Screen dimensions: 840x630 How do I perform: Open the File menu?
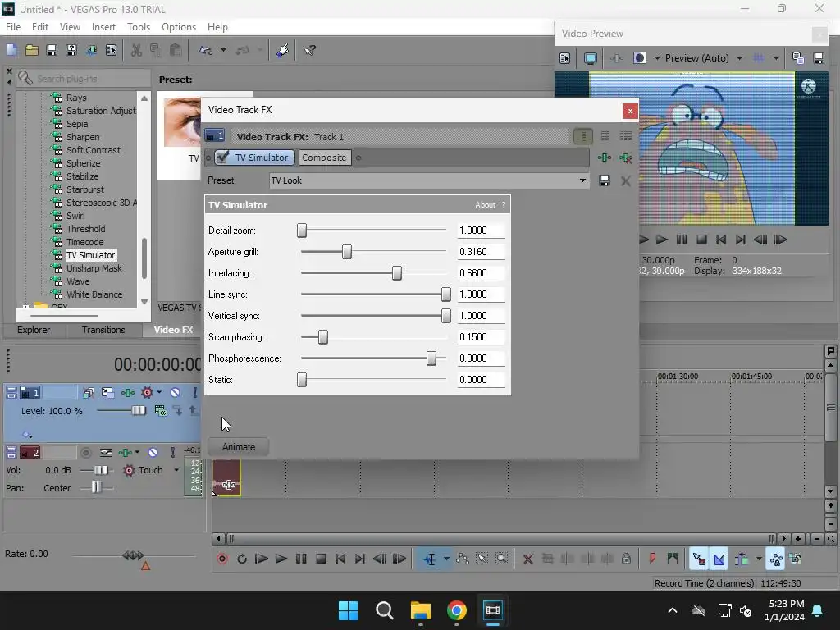click(x=13, y=27)
